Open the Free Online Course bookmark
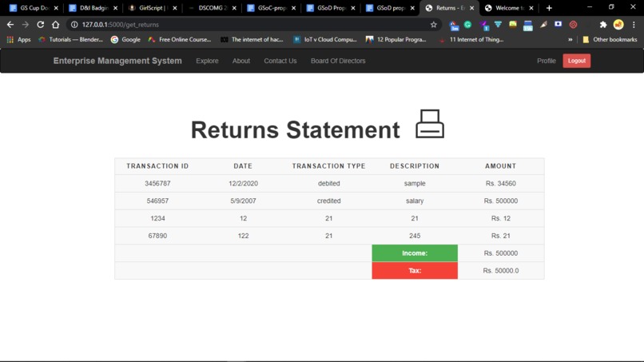 tap(180, 39)
